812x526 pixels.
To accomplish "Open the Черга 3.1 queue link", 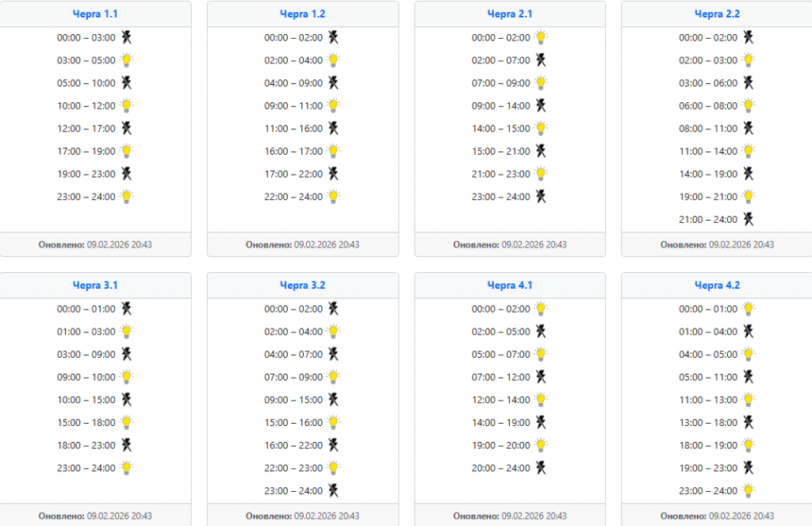I will coord(95,286).
